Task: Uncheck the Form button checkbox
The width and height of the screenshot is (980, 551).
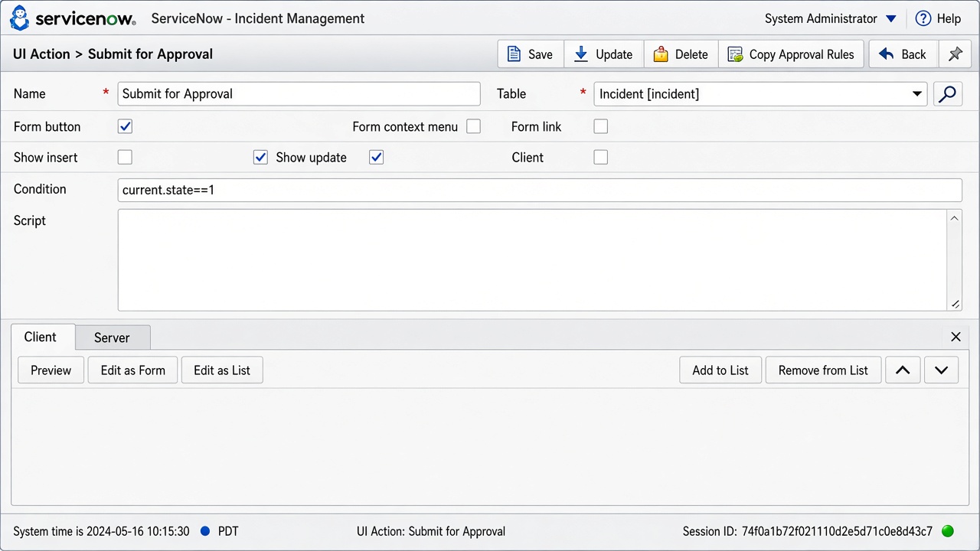Action: click(x=125, y=126)
